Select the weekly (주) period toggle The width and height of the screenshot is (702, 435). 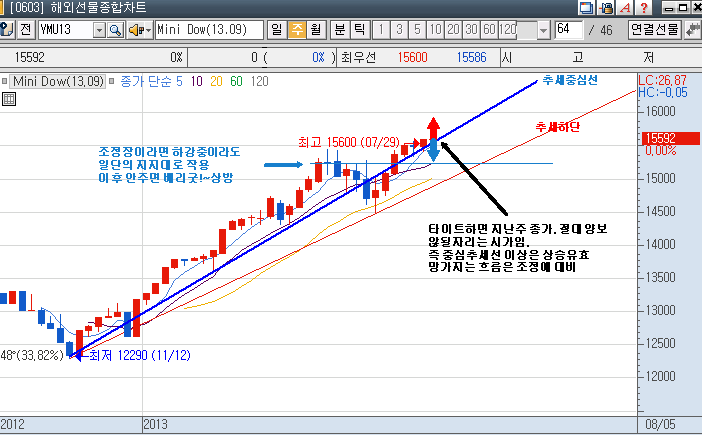tap(296, 29)
